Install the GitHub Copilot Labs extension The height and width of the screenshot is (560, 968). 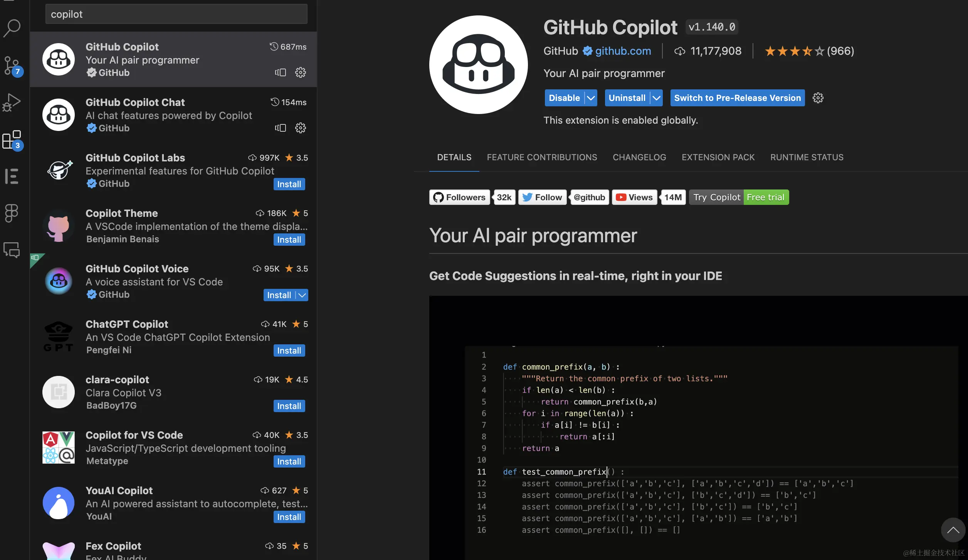[289, 184]
